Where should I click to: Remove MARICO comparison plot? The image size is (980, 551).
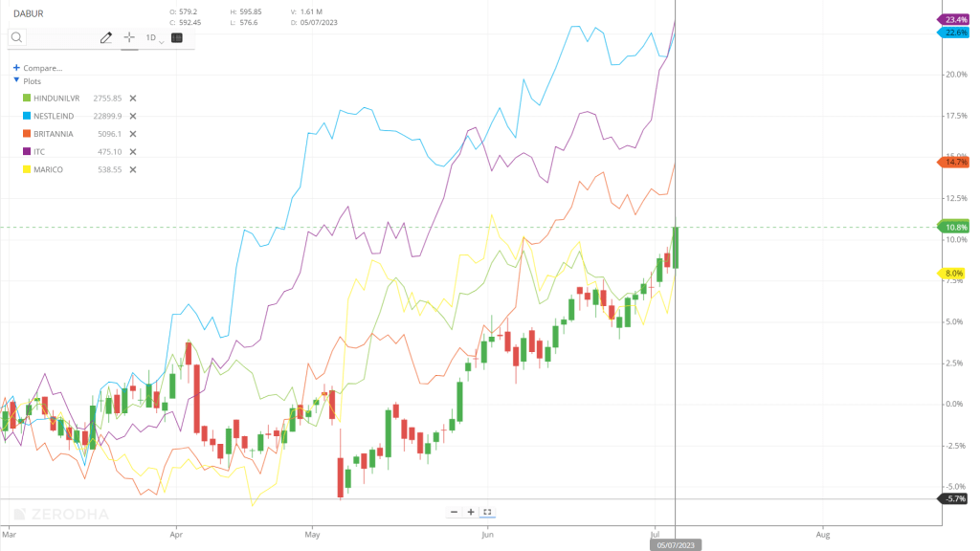click(133, 169)
